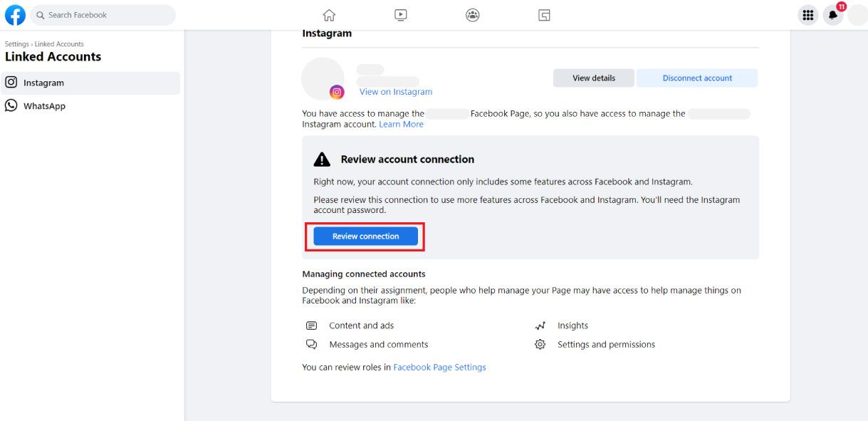Open the View on Instagram link
Screen dimensions: 868x421
[396, 92]
